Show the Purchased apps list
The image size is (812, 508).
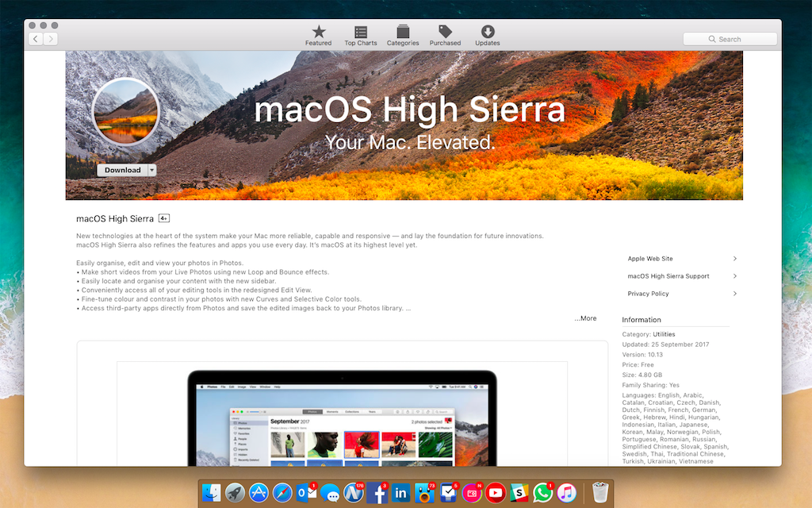click(x=445, y=35)
